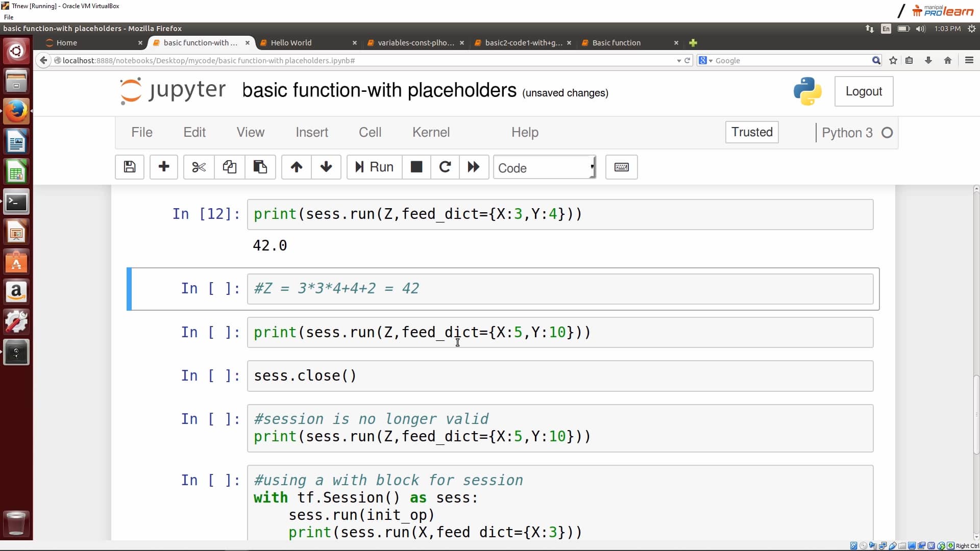This screenshot has height=551, width=980.
Task: Interrupt the kernel with the stop icon
Action: click(416, 167)
